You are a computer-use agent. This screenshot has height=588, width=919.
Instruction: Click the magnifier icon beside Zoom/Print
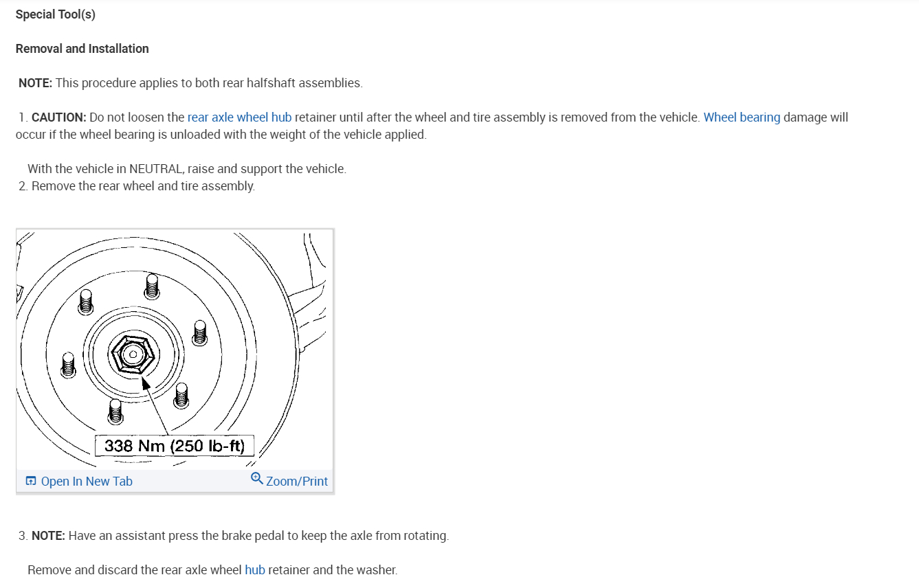tap(256, 479)
